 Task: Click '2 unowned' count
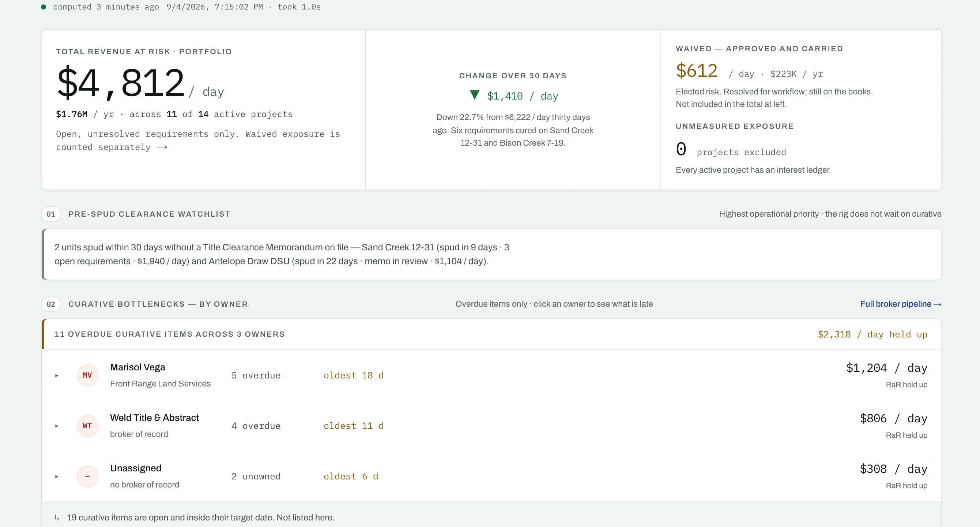tap(256, 476)
